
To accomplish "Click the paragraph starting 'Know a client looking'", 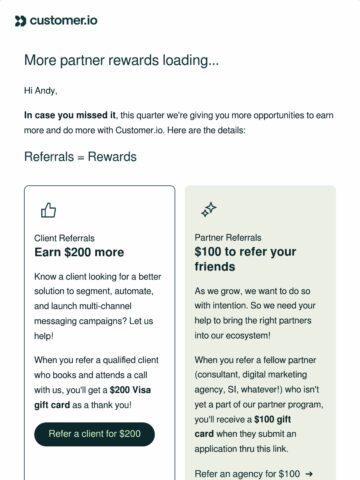I will click(98, 306).
